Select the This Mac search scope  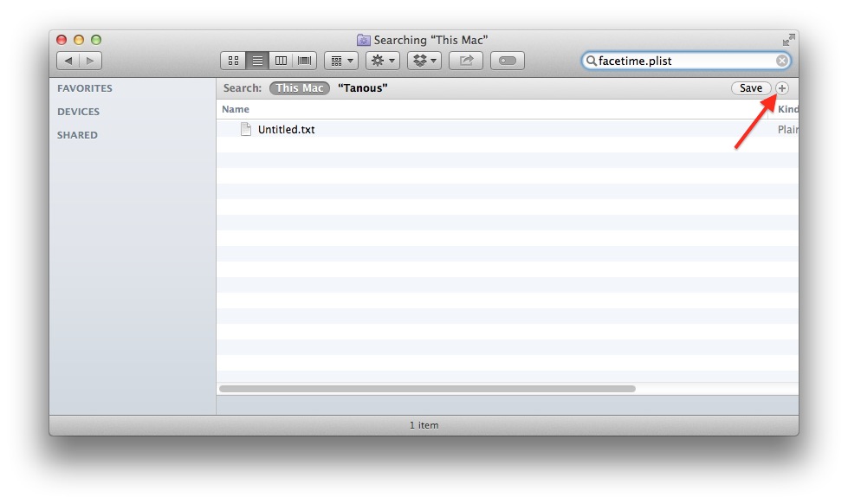(300, 88)
